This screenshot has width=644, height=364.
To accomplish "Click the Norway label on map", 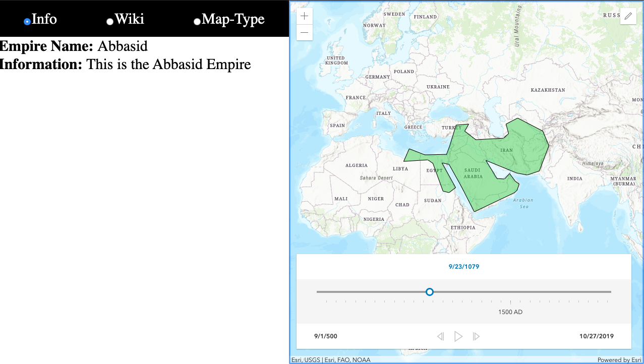I will pos(374,25).
